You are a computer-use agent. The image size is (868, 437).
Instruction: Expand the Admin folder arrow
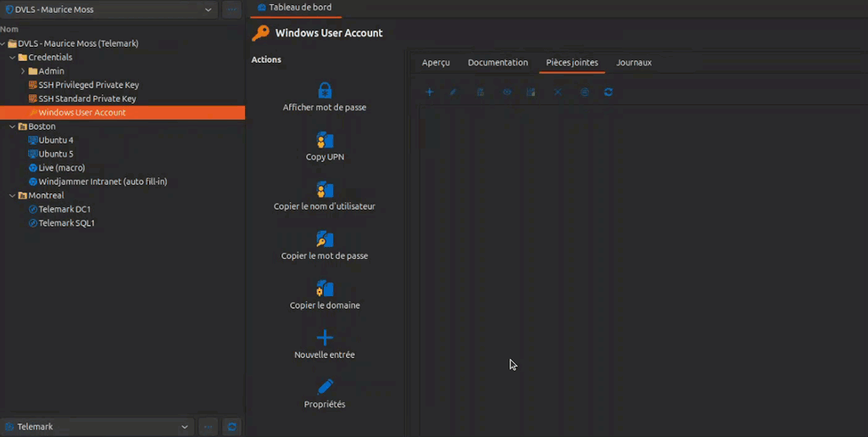click(x=23, y=71)
